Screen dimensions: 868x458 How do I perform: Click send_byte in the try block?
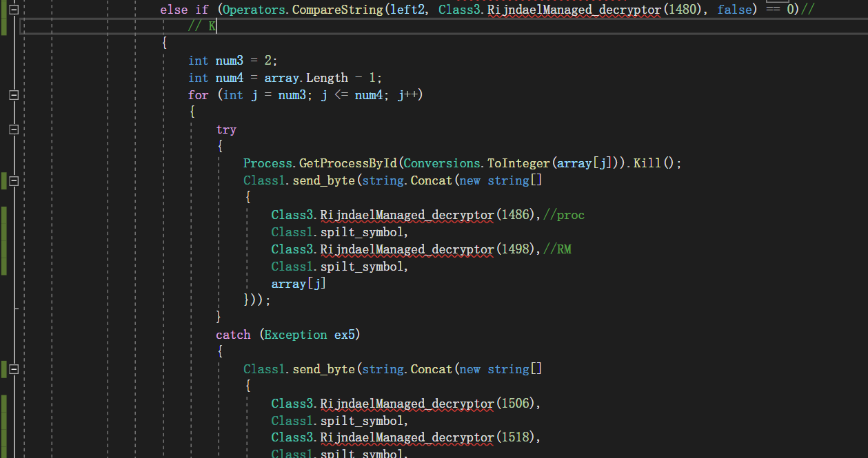click(323, 180)
